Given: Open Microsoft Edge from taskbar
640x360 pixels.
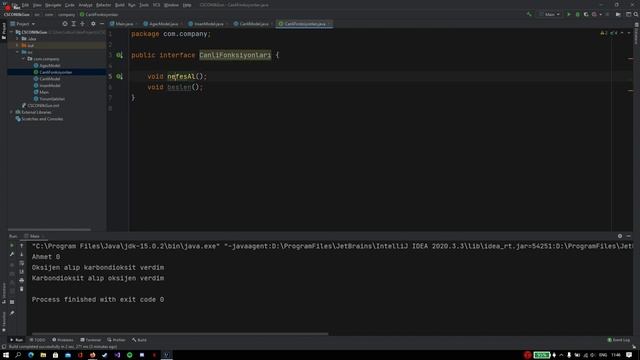Looking at the screenshot, I should tap(31, 355).
